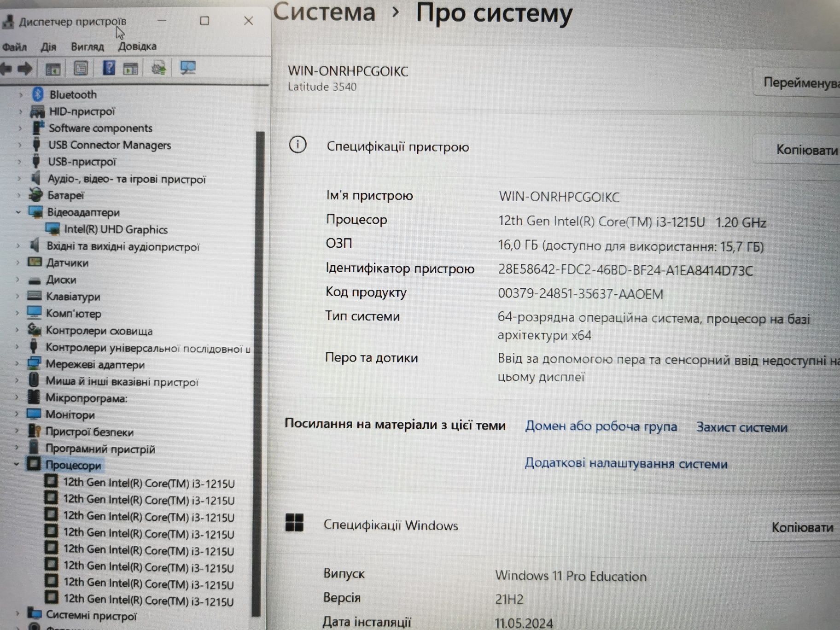Expand the Bluetooth tree node

point(20,95)
